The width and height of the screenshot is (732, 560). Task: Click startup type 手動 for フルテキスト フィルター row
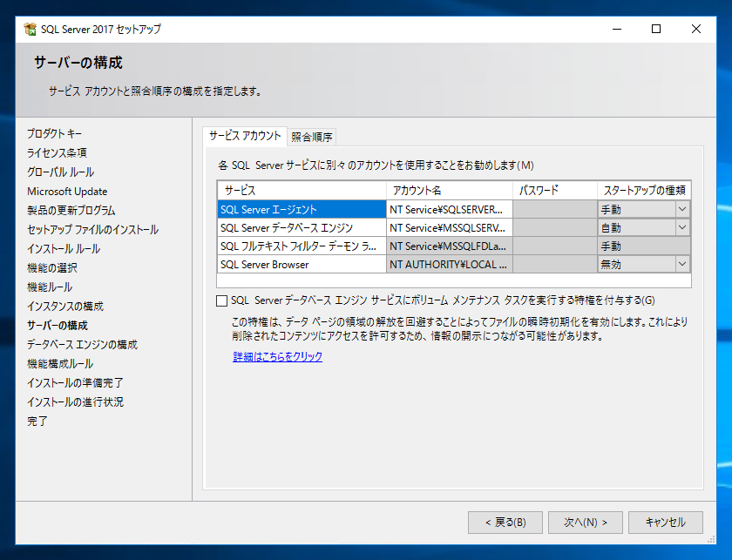coord(644,246)
